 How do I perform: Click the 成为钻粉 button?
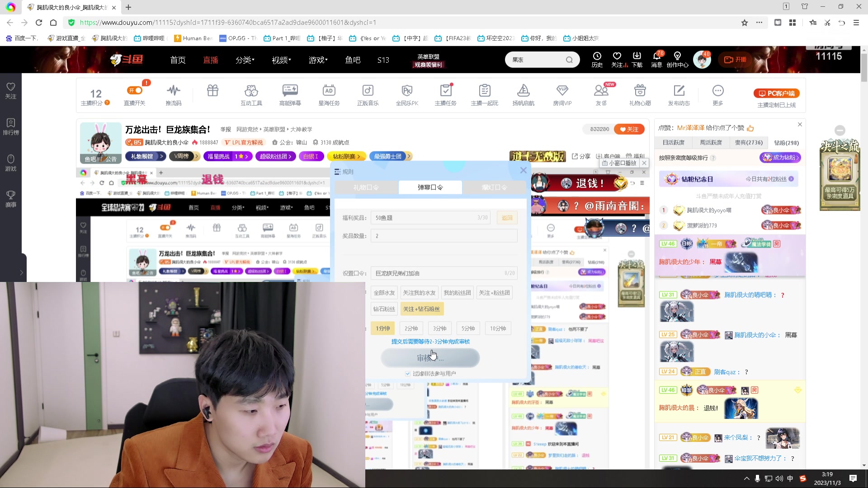[x=780, y=158]
